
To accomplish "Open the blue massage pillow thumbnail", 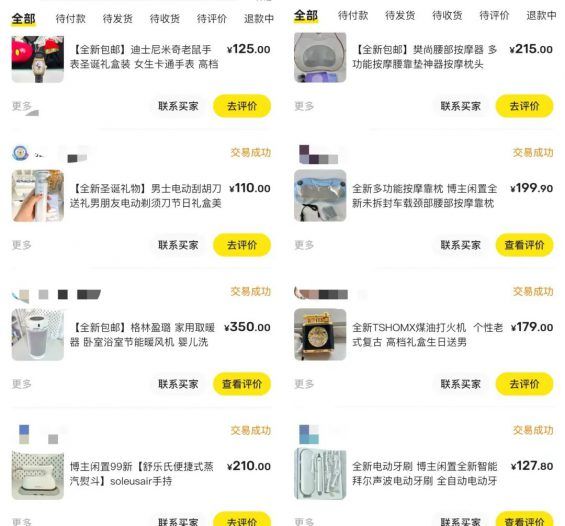I will tap(320, 196).
